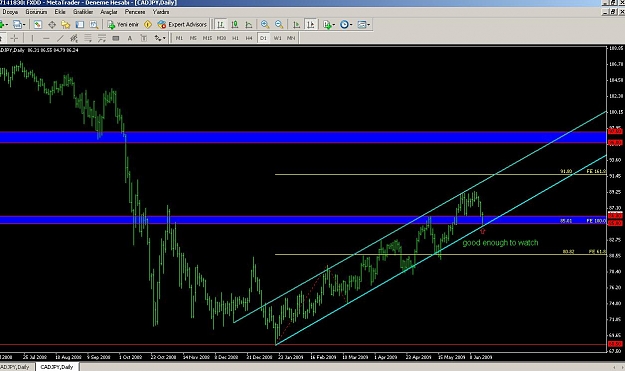Open the Navigator favorites folder icon
The height and width of the screenshot is (371, 625).
click(x=66, y=25)
